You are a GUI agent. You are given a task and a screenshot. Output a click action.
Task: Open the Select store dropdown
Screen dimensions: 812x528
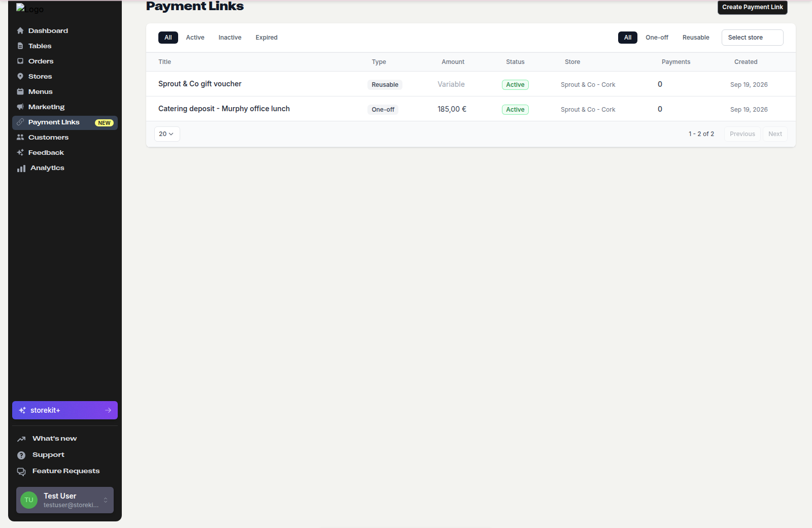pyautogui.click(x=753, y=38)
